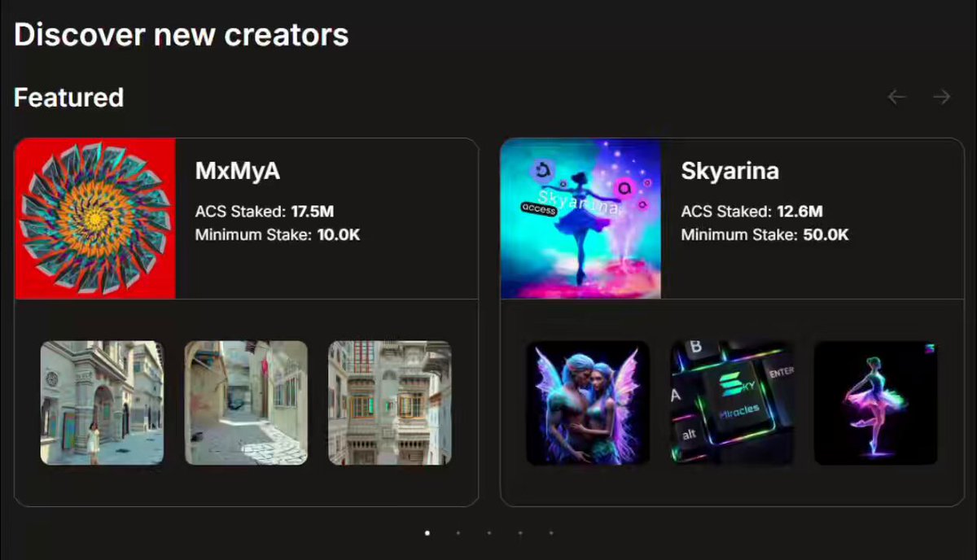View MxMyA's building facade with windows thumbnail
The height and width of the screenshot is (560, 977).
(x=389, y=403)
